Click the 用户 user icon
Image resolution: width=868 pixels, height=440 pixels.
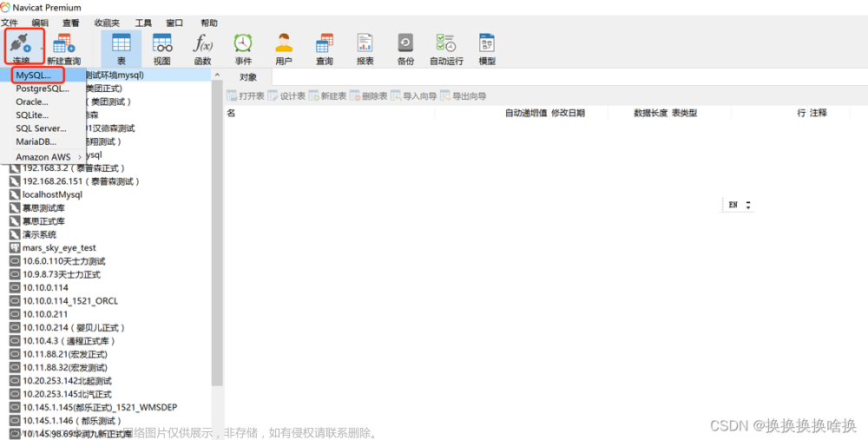tap(284, 48)
